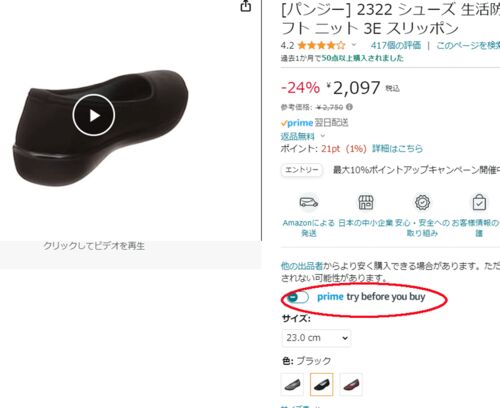
Task: Open the 23.0 cm size dropdown
Action: click(x=316, y=338)
